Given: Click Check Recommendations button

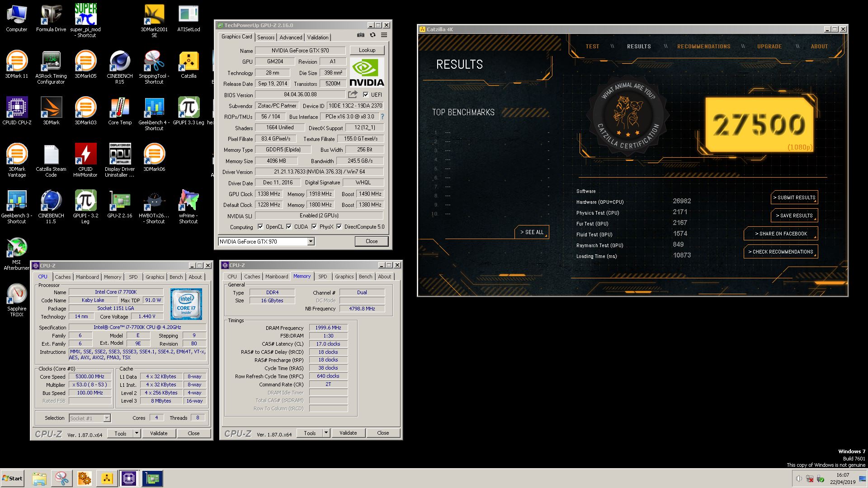Looking at the screenshot, I should click(781, 252).
